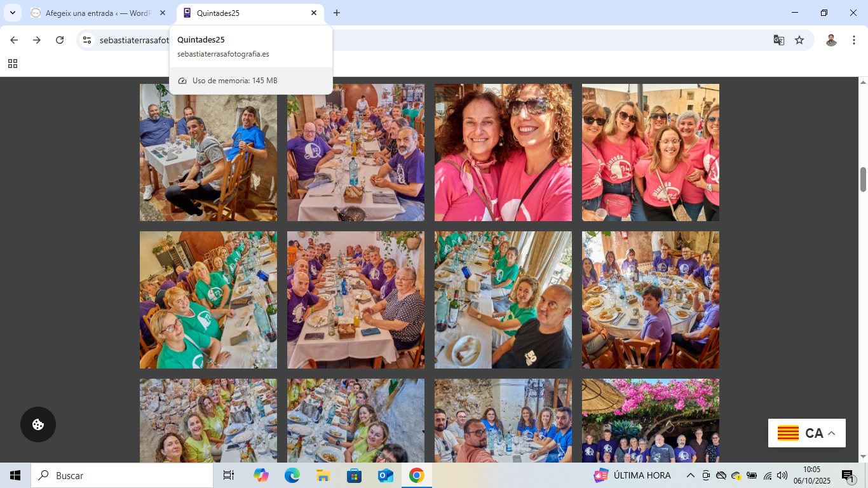Open a new browser tab
This screenshot has height=488, width=868.
[x=337, y=13]
